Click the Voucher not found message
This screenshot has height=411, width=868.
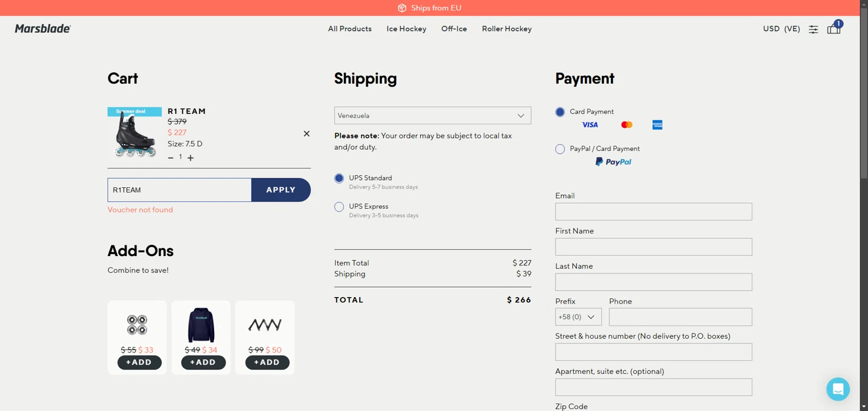click(140, 210)
